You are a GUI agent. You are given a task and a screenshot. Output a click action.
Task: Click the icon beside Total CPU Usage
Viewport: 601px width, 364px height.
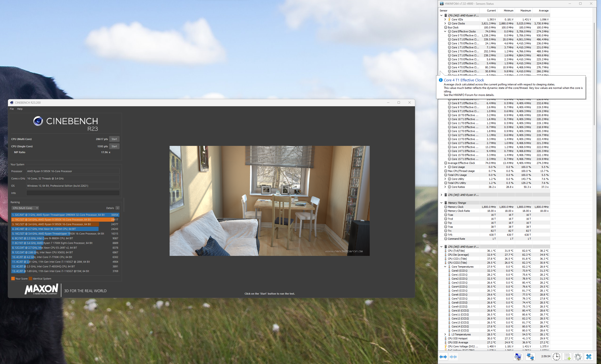click(x=446, y=175)
